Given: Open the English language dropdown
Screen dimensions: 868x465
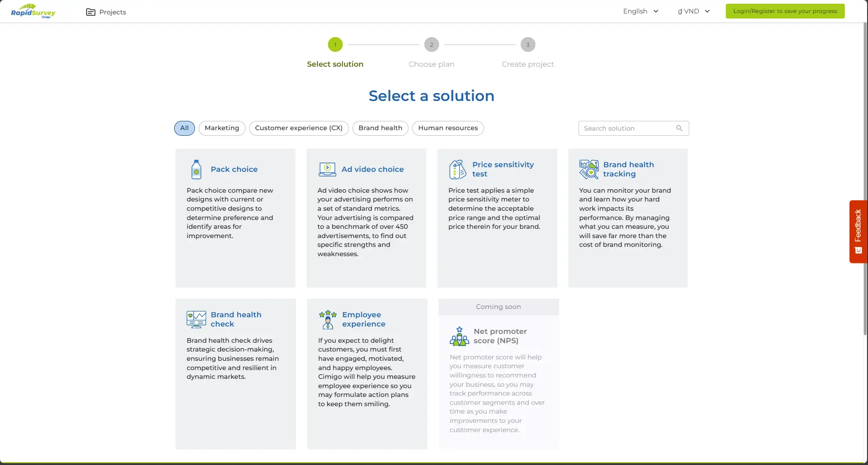Looking at the screenshot, I should click(x=641, y=11).
